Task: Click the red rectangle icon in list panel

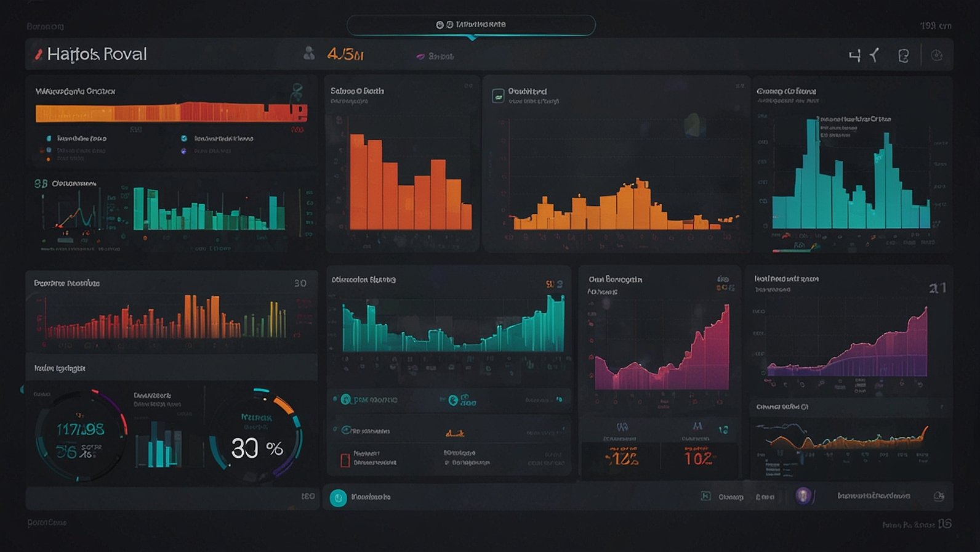Action: click(x=345, y=459)
